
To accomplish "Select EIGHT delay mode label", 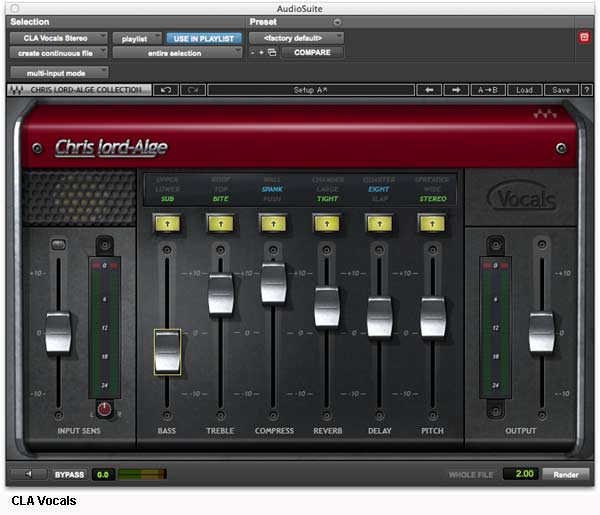I will (378, 189).
